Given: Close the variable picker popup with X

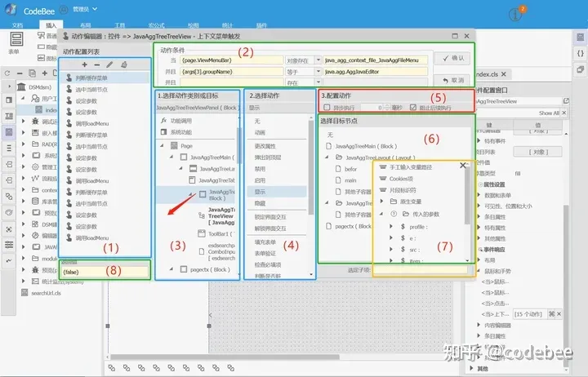Looking at the screenshot, I should pyautogui.click(x=463, y=166).
